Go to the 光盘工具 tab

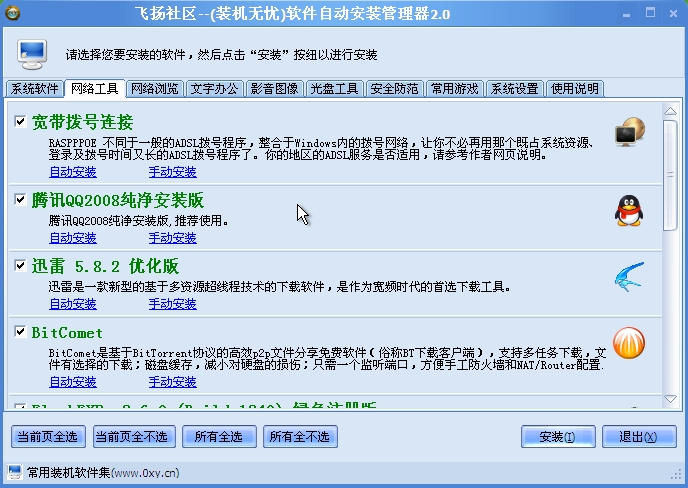pos(334,89)
